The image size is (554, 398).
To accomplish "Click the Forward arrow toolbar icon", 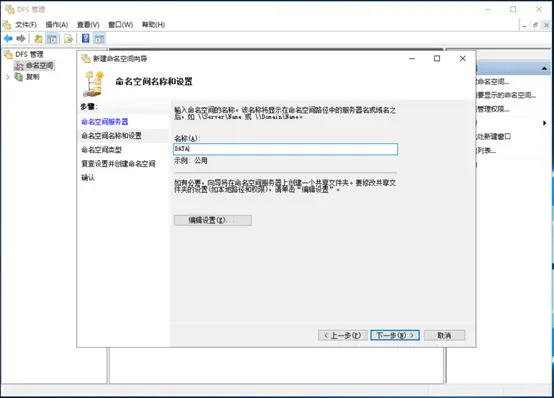I will [21, 39].
